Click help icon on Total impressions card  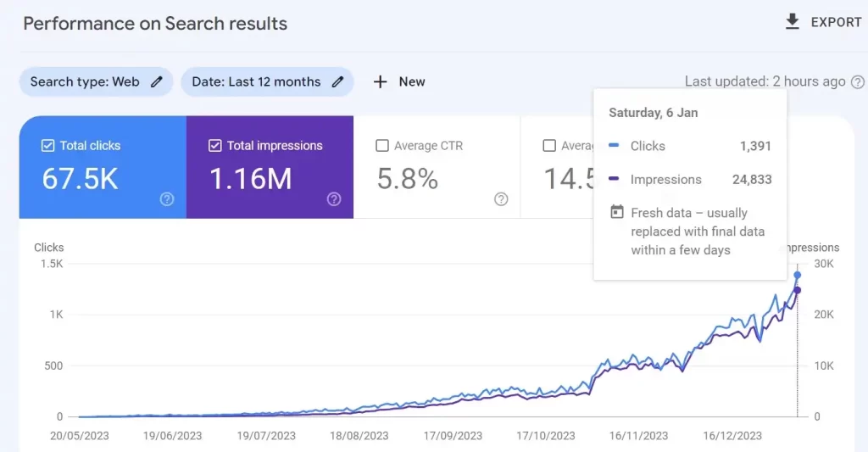coord(334,199)
